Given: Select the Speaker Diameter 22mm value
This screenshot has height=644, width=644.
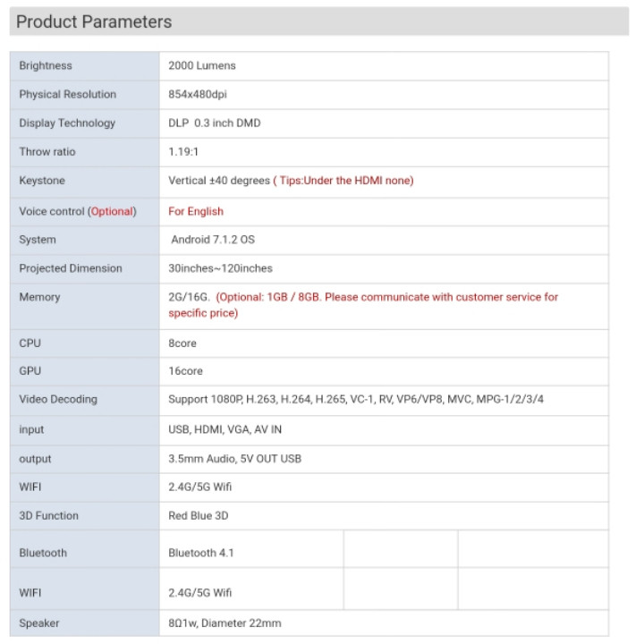Looking at the screenshot, I should point(225,623).
